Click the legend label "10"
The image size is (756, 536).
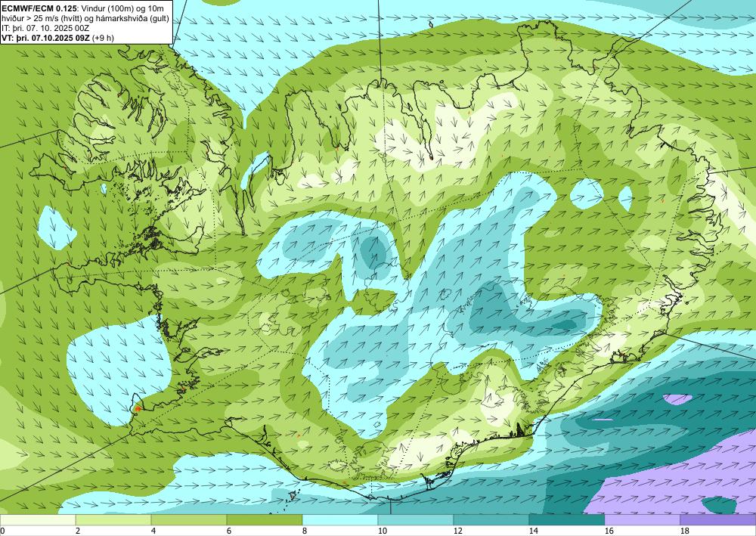point(382,531)
